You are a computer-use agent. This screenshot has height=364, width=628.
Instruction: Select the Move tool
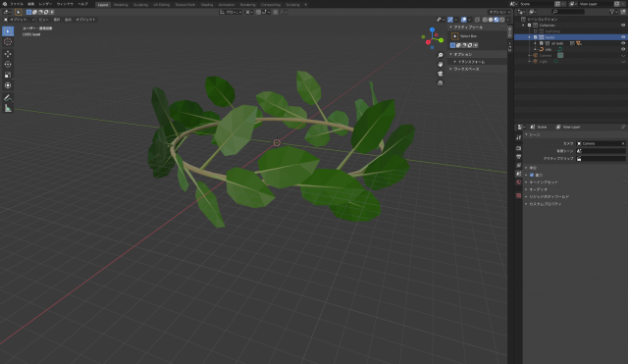(x=8, y=54)
